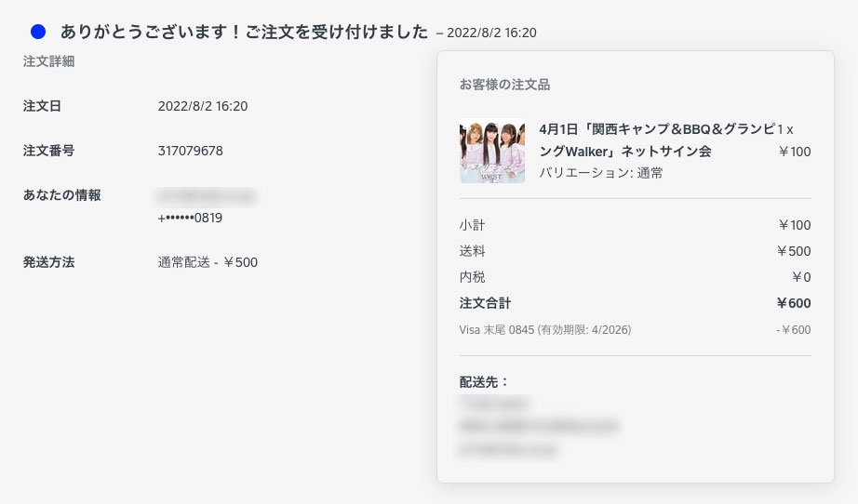Select the order number 317079678
The width and height of the screenshot is (858, 504).
191,151
